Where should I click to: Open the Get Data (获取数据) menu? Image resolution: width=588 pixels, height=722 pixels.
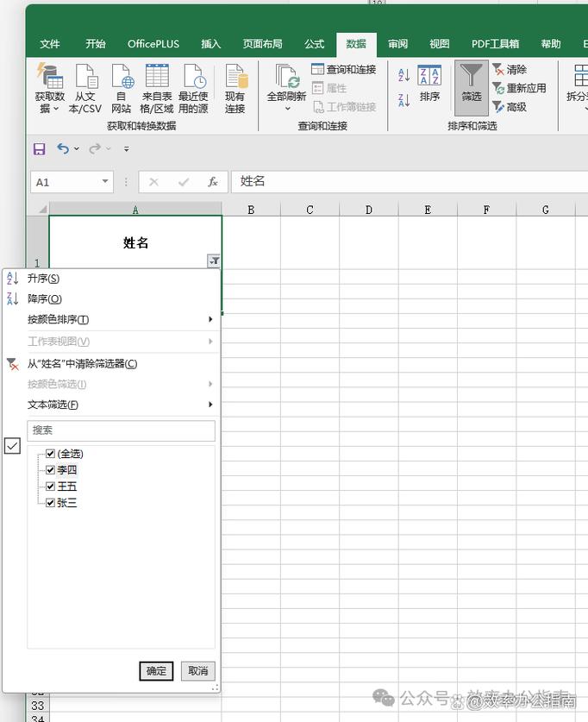click(49, 88)
